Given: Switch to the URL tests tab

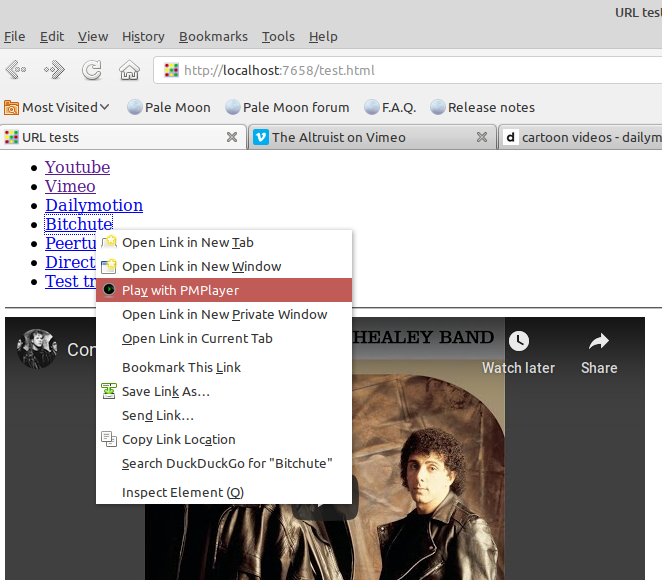Looking at the screenshot, I should click(123, 137).
